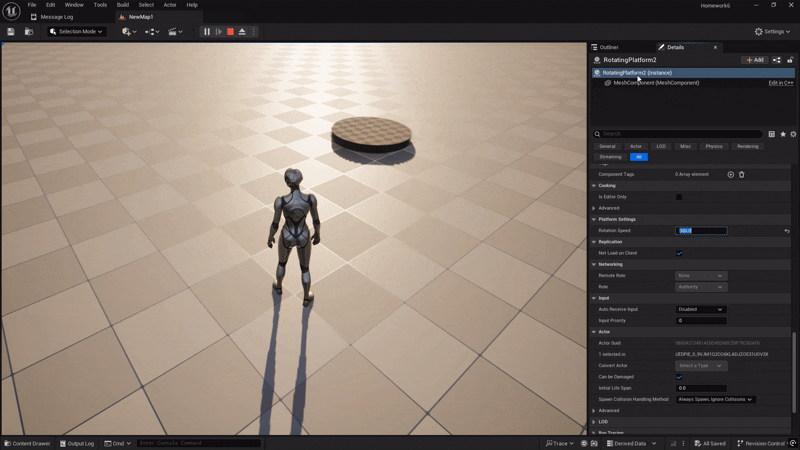
Task: Open the Remote Role dropdown
Action: click(x=701, y=276)
